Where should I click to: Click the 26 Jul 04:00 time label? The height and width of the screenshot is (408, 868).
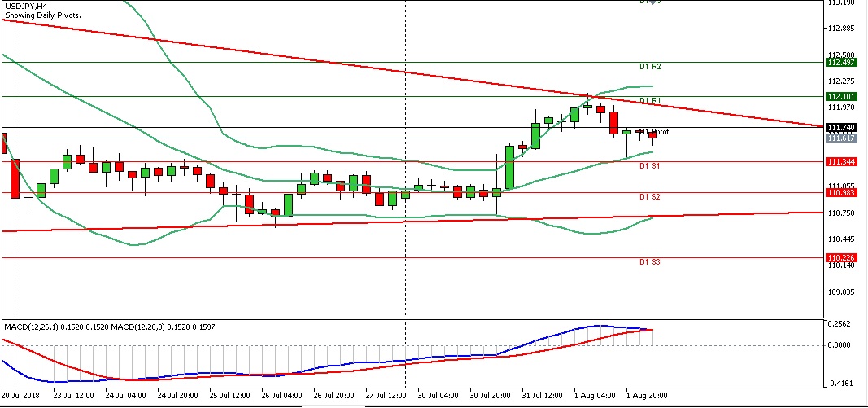(281, 396)
